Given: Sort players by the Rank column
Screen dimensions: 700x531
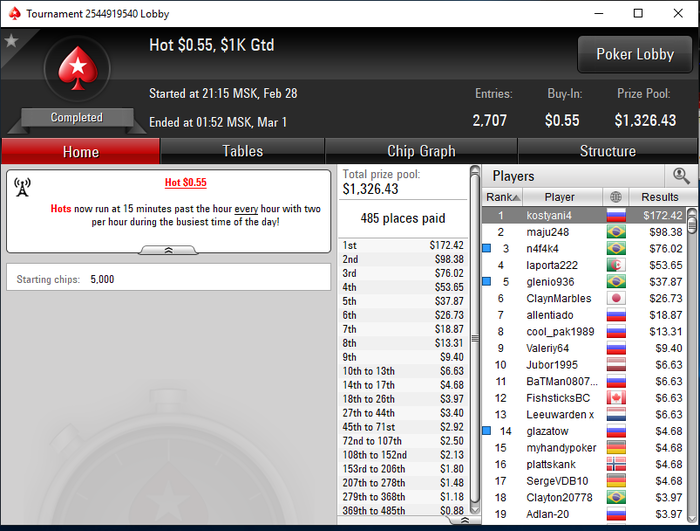Looking at the screenshot, I should coord(502,197).
